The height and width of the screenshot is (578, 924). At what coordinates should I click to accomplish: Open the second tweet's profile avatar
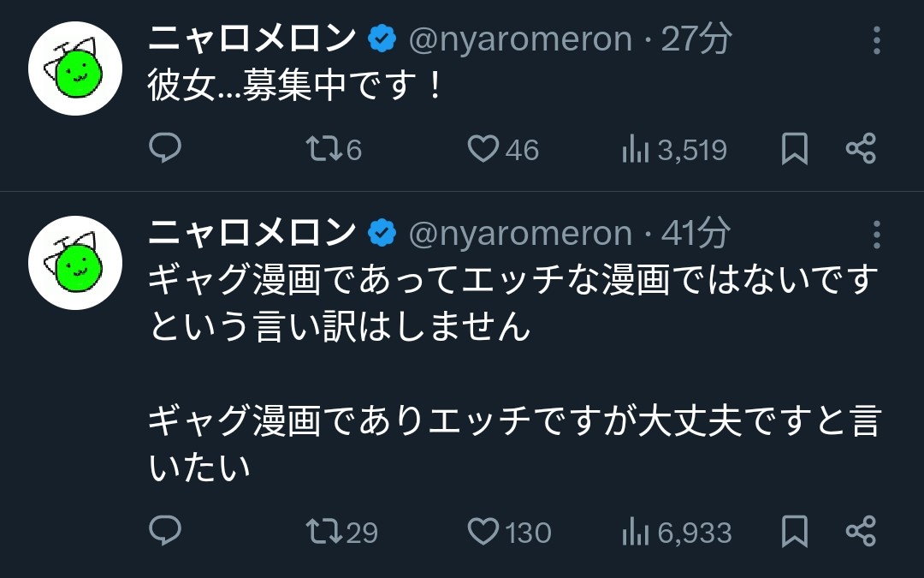pos(76,263)
